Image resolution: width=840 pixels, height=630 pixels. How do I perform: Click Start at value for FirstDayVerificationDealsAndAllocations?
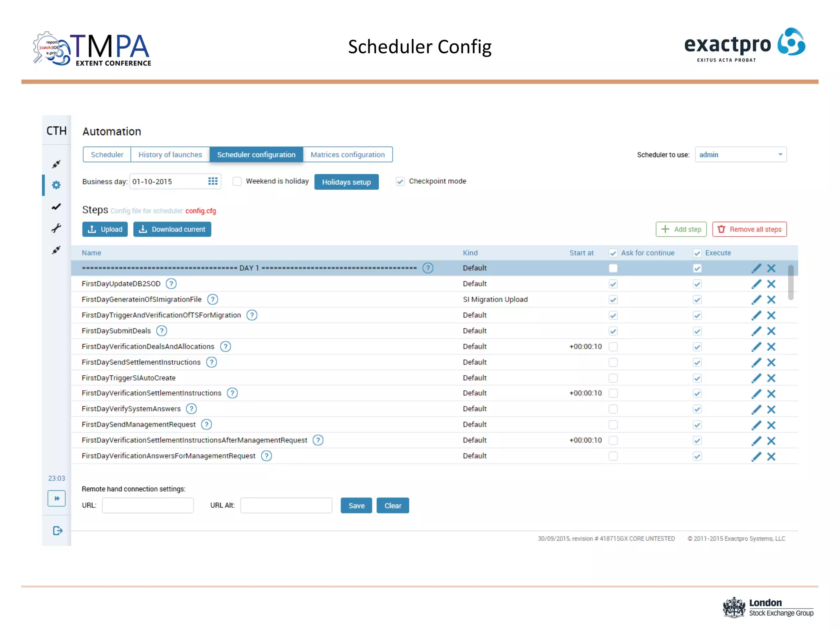coord(586,347)
